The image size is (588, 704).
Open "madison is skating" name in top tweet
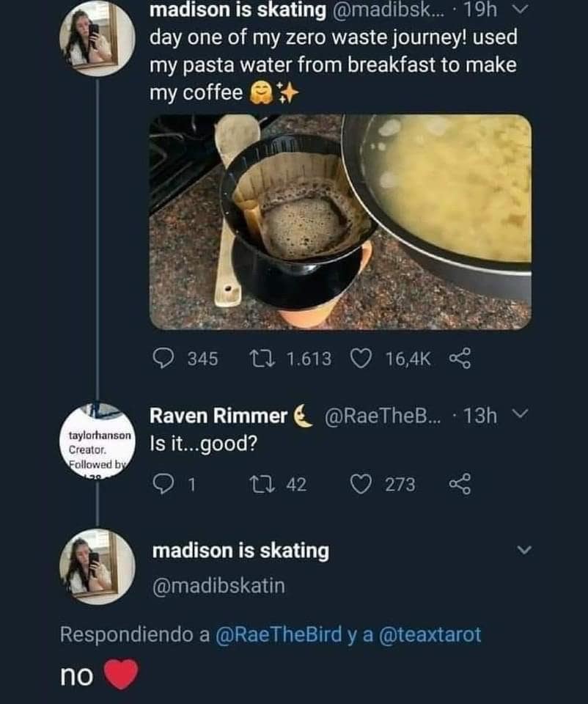click(238, 11)
